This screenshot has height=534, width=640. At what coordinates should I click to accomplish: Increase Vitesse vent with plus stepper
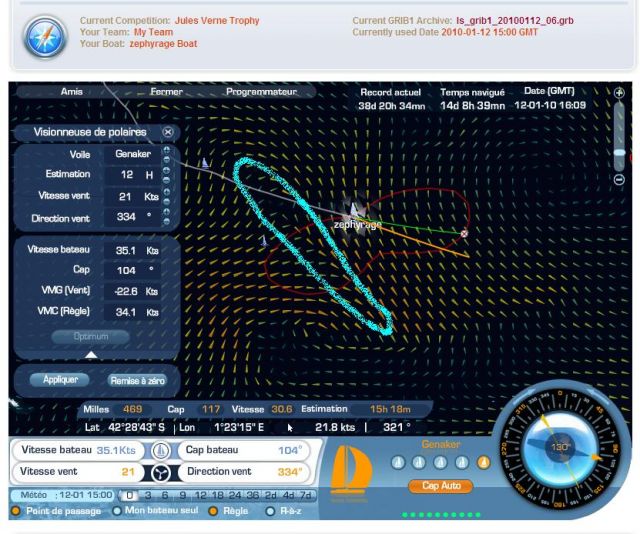[x=167, y=191]
